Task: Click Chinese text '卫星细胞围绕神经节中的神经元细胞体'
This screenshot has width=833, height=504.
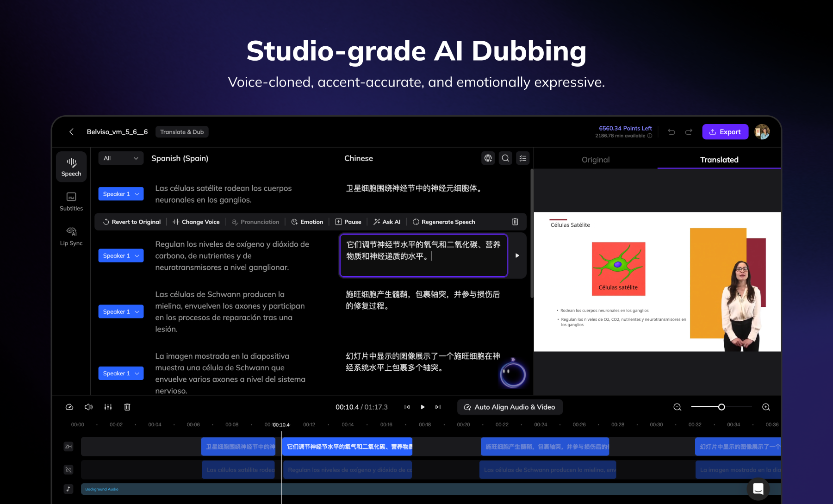Action: click(x=415, y=188)
